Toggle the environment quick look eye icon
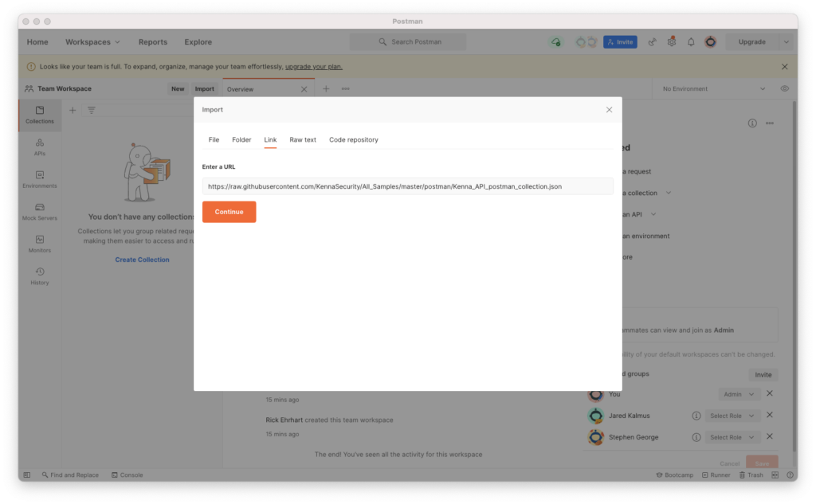 (x=785, y=89)
